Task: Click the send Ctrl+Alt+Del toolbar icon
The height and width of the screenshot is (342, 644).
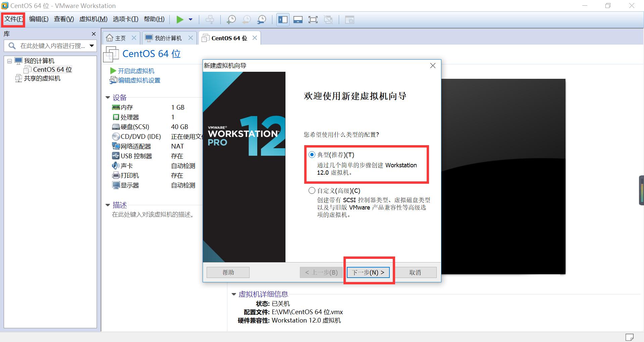Action: [x=210, y=20]
